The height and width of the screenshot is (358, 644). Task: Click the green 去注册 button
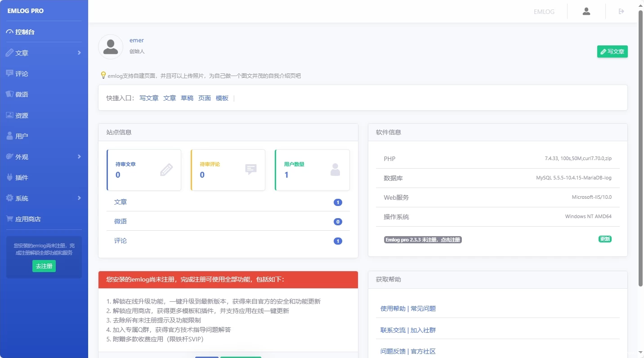[44, 266]
